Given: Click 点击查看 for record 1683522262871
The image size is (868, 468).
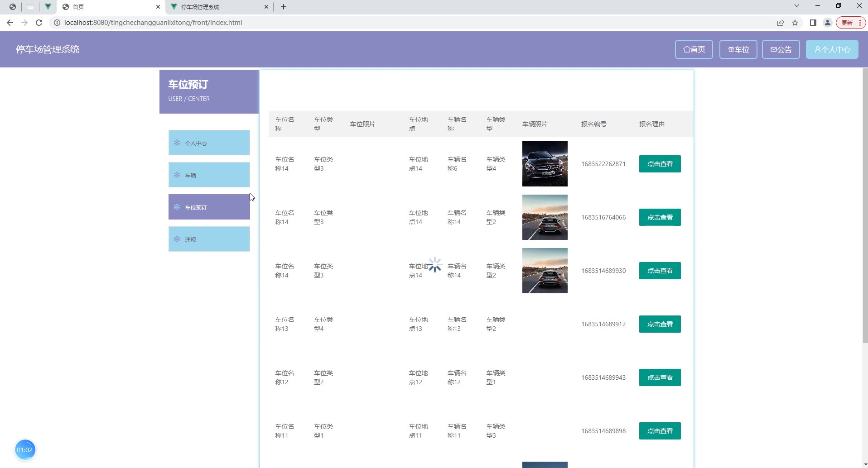Looking at the screenshot, I should (x=660, y=164).
